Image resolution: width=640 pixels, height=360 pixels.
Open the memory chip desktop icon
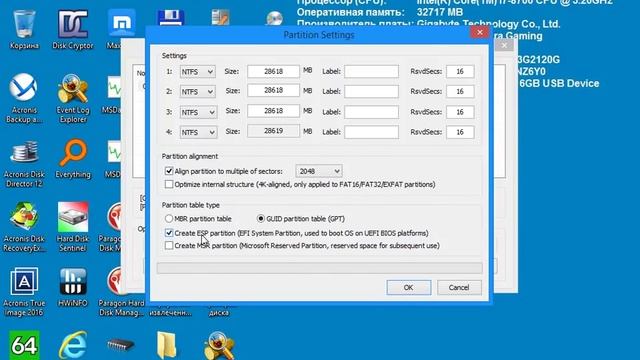click(121, 345)
